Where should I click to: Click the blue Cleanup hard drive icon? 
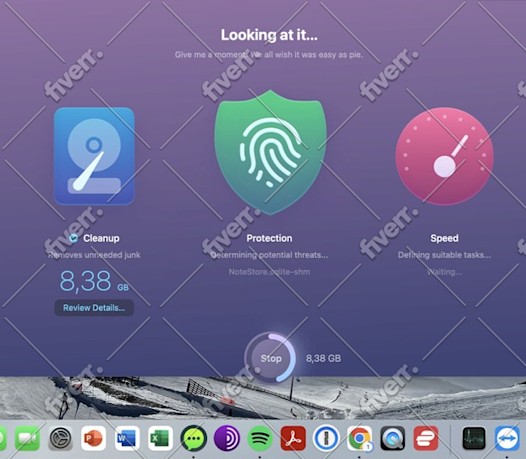click(94, 156)
